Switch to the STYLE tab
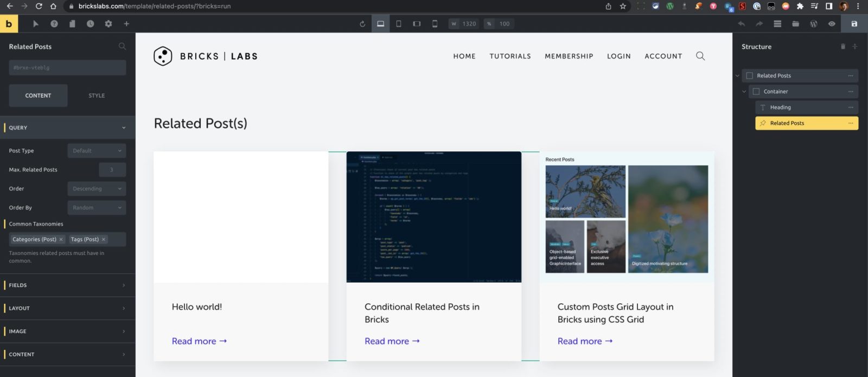The height and width of the screenshot is (377, 868). (x=97, y=95)
